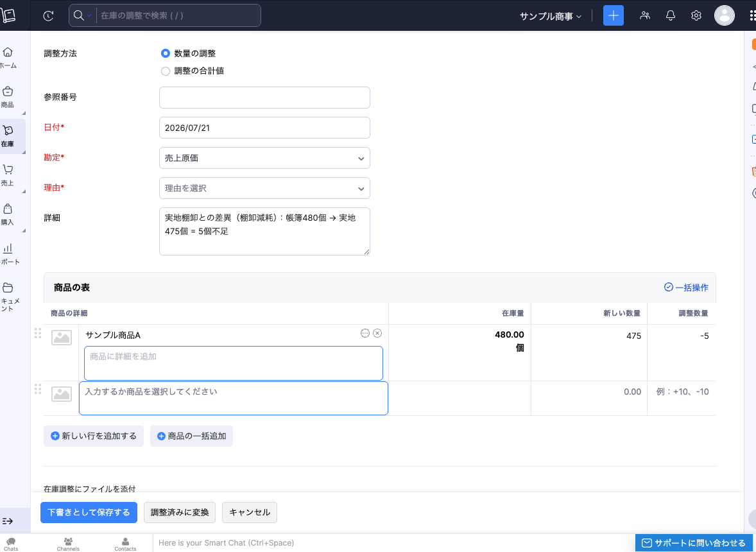Open the 理由を選択 dropdown

click(264, 188)
